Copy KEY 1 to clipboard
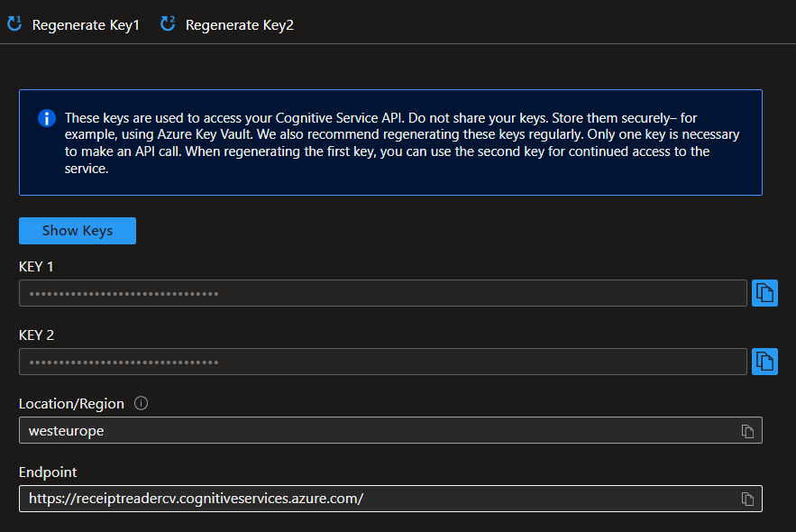The height and width of the screenshot is (532, 796). point(764,293)
